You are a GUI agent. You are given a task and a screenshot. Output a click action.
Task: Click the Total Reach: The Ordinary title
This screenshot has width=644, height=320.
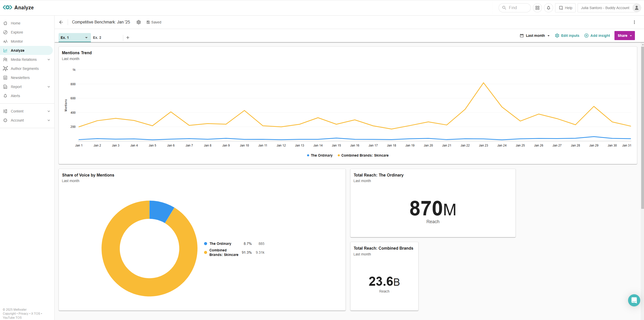[x=379, y=175]
